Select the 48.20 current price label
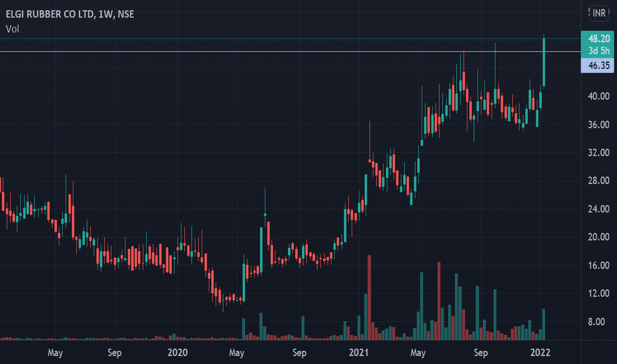The height and width of the screenshot is (364, 617). click(598, 38)
